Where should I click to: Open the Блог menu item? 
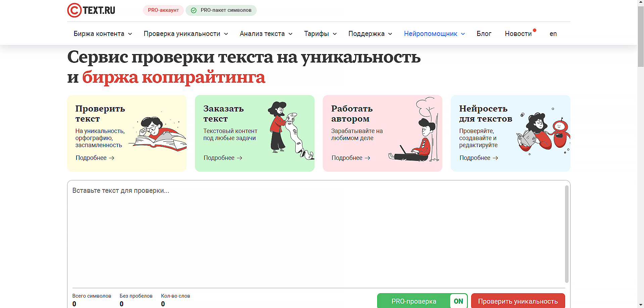click(484, 34)
